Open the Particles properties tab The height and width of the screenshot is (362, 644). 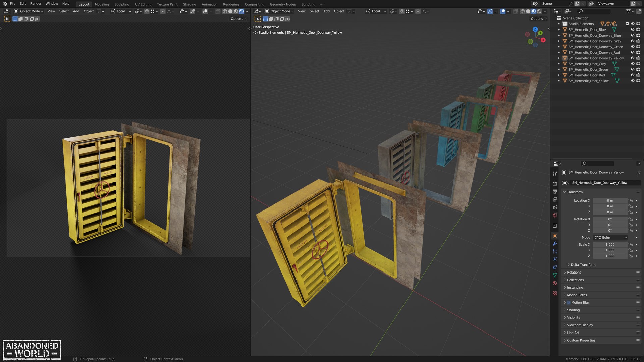(555, 251)
